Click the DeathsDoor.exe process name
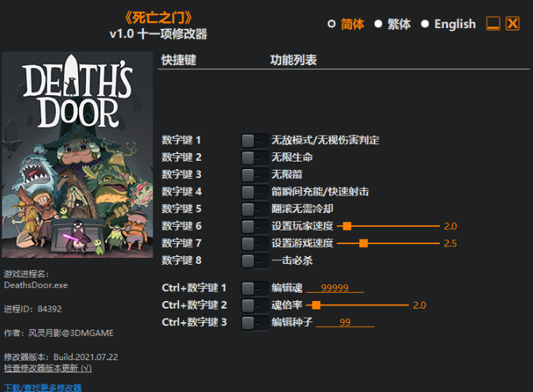 pos(36,285)
